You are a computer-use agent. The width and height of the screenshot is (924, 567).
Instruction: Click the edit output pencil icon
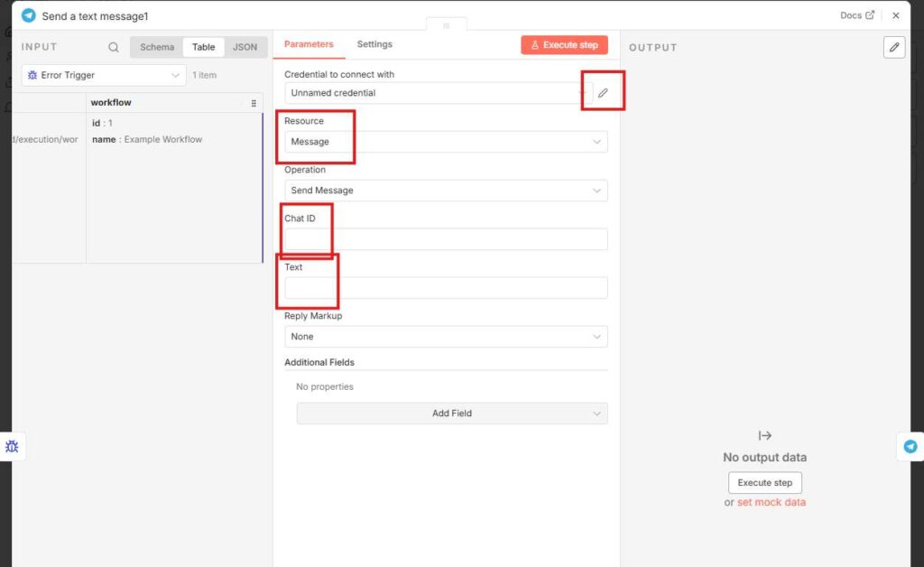pyautogui.click(x=893, y=47)
